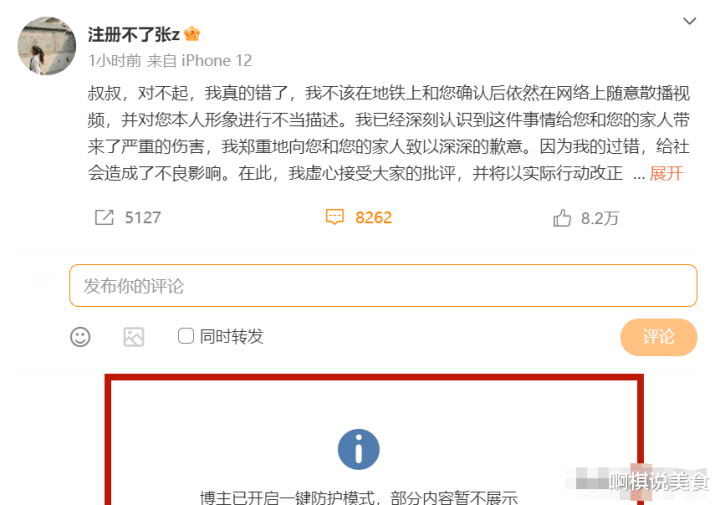Open the repost count 5127
The width and height of the screenshot is (720, 505).
(x=143, y=218)
